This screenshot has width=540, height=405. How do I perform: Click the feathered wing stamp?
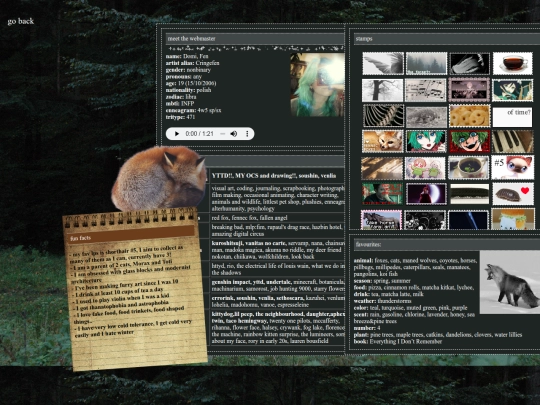pos(383,63)
